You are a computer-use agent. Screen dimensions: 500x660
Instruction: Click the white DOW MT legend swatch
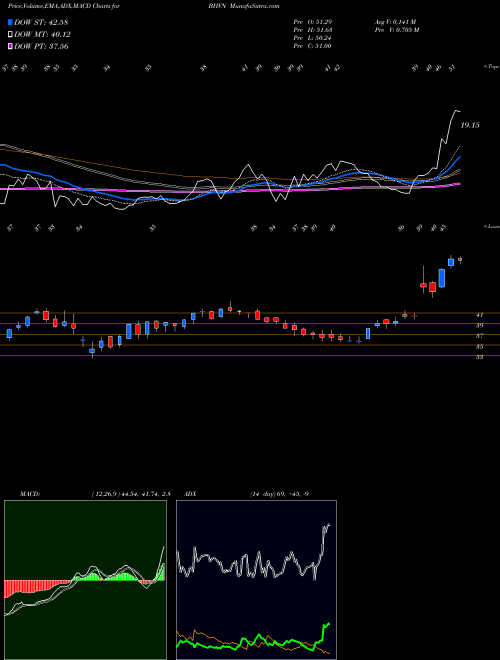coord(10,35)
